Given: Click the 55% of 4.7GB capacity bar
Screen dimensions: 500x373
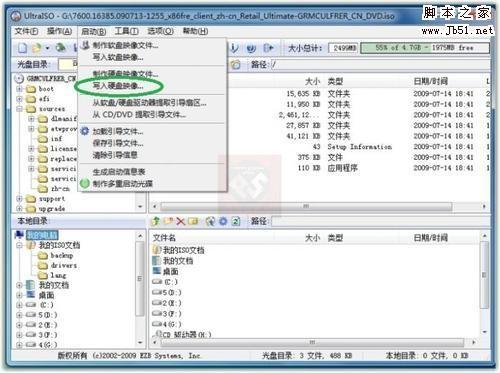Looking at the screenshot, I should (425, 48).
